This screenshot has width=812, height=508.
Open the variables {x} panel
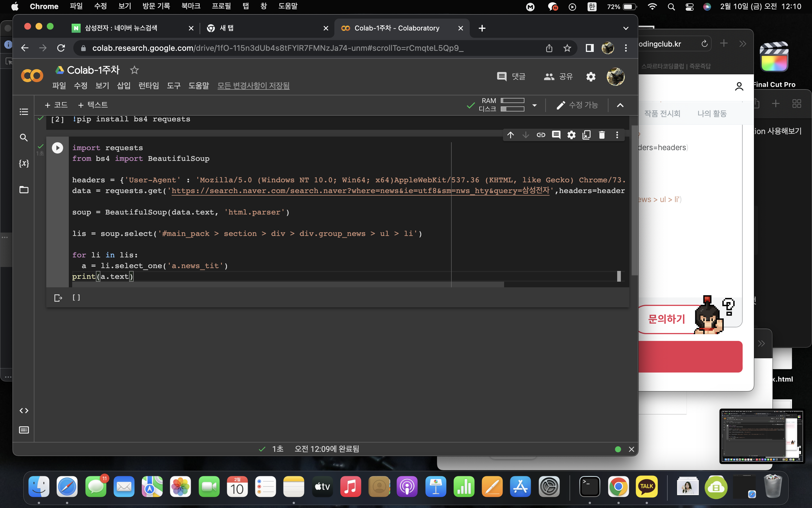coord(24,163)
